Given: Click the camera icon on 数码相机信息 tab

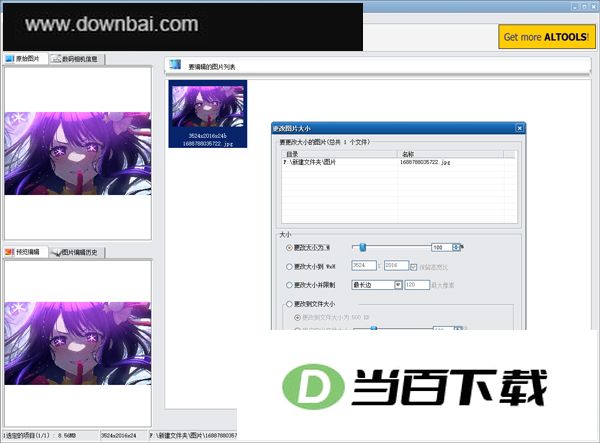Looking at the screenshot, I should pos(57,59).
